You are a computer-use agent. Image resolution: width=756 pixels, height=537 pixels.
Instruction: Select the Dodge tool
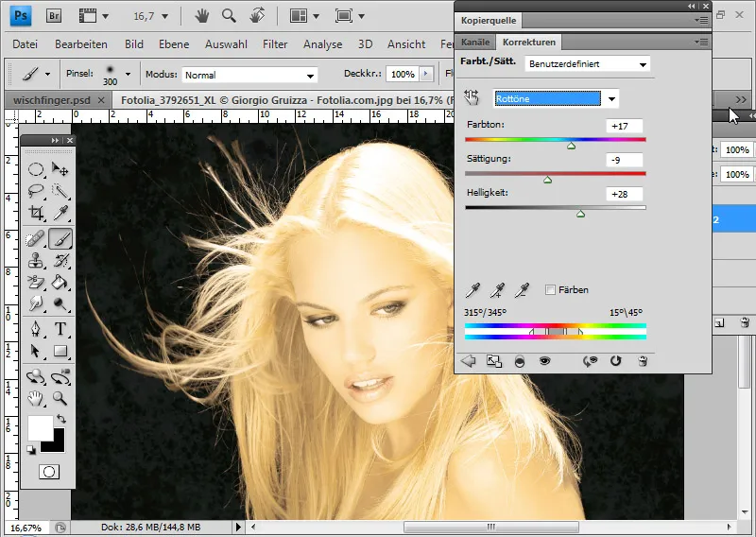point(60,303)
